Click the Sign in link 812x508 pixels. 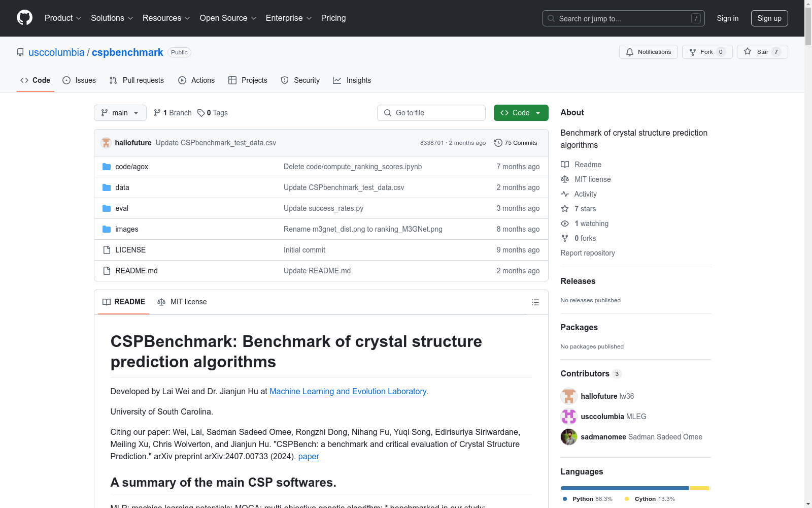[x=727, y=18]
